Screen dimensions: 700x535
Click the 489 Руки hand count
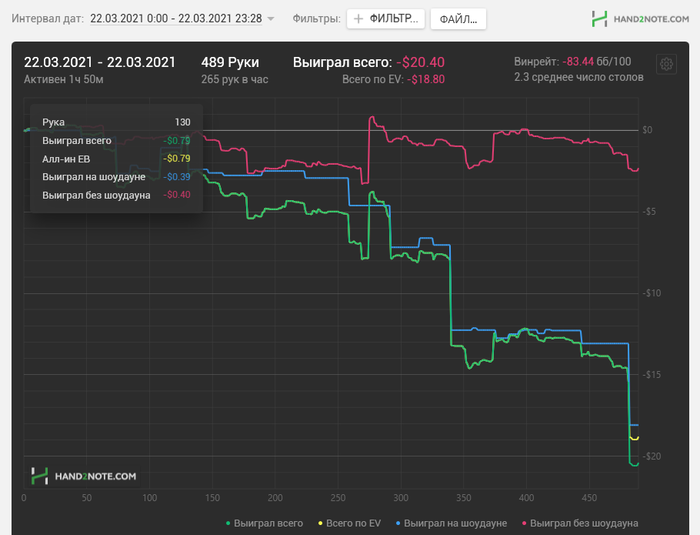(230, 62)
